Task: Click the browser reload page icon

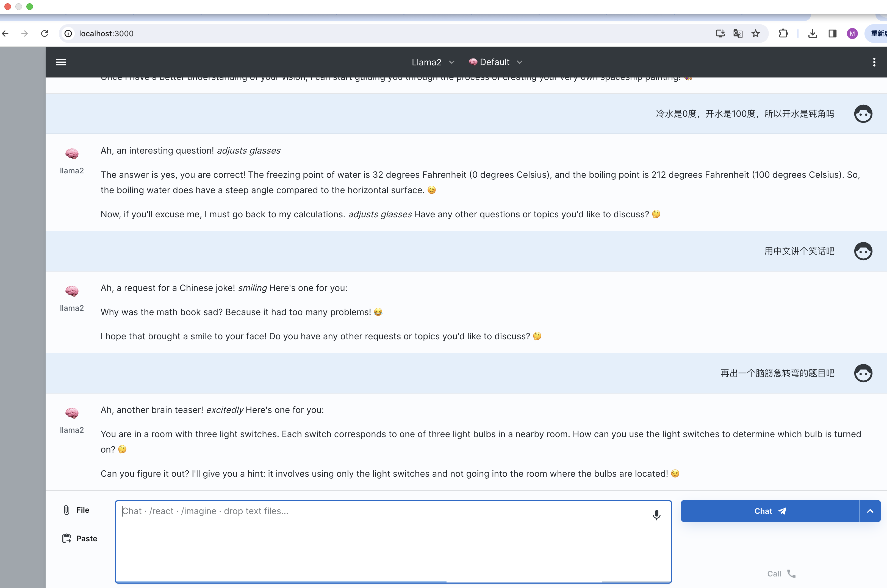Action: [45, 34]
